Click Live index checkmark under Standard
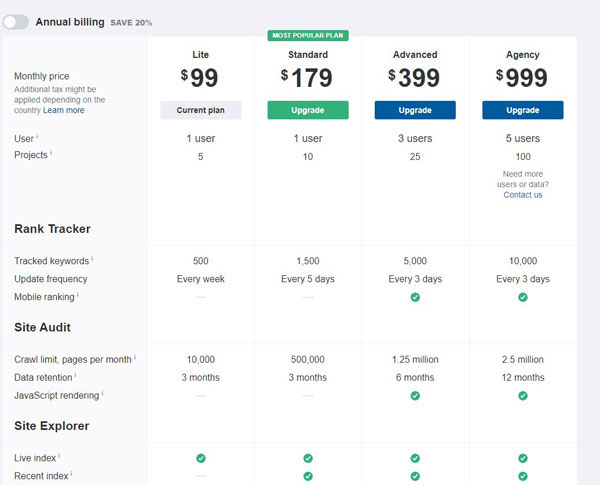600x485 pixels. pos(308,458)
